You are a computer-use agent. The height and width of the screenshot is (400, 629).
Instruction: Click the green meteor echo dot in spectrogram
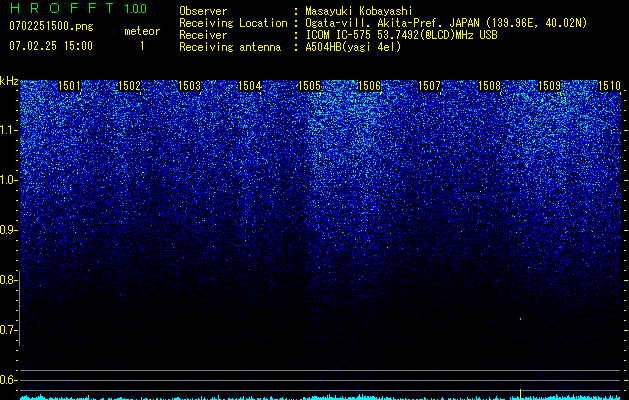[x=520, y=319]
